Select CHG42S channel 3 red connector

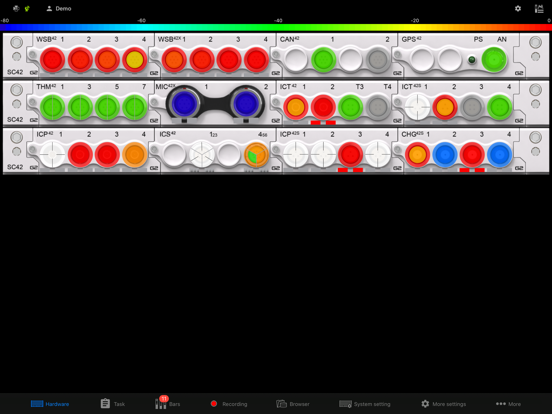click(472, 155)
